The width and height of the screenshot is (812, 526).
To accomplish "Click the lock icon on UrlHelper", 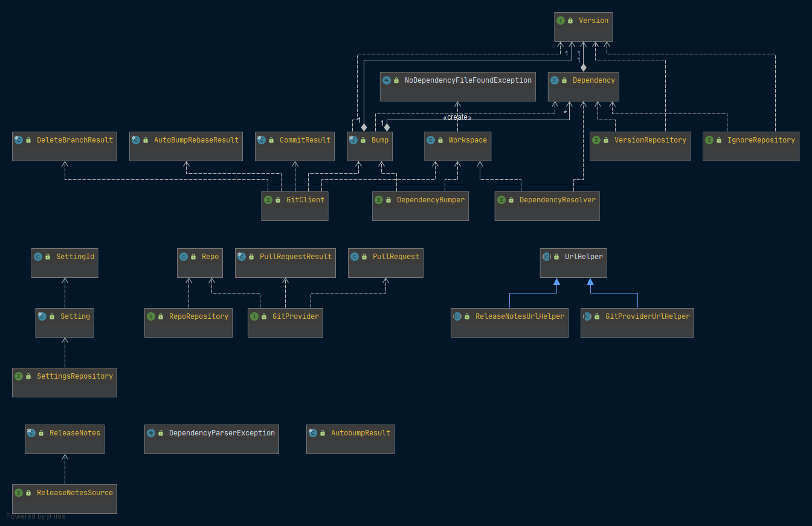I will pyautogui.click(x=556, y=257).
